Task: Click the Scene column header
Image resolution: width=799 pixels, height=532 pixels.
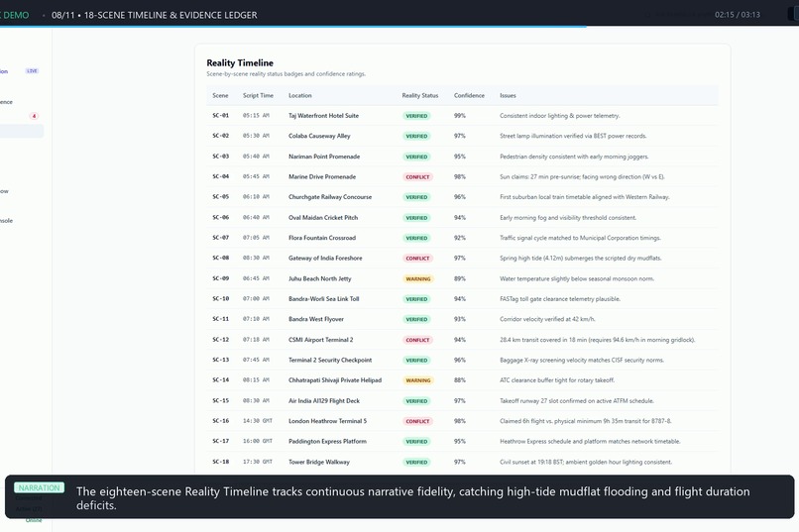Action: click(220, 95)
